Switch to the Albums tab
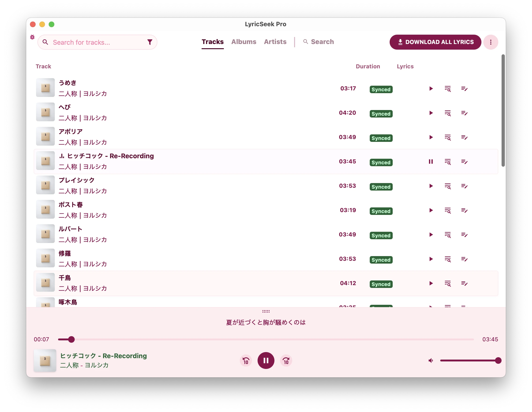 pos(244,42)
